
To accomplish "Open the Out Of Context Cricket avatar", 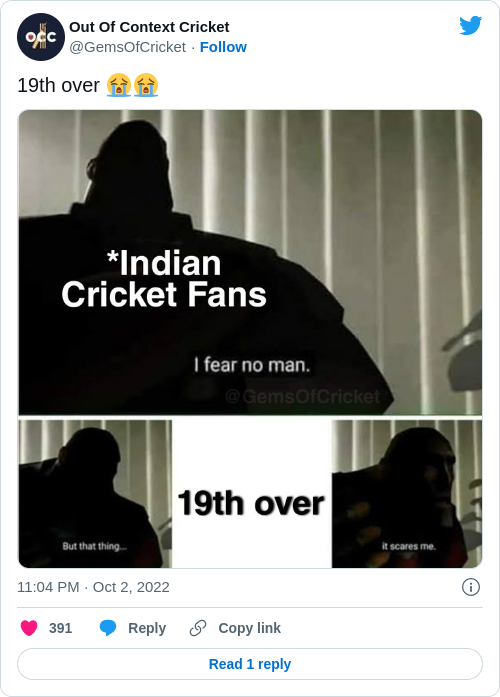I will click(x=41, y=37).
